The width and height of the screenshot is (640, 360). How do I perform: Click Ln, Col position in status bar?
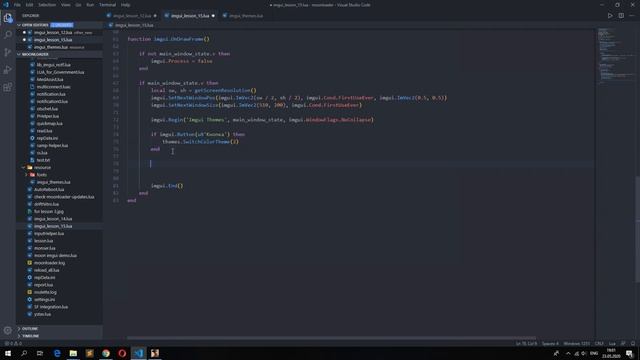(526, 344)
